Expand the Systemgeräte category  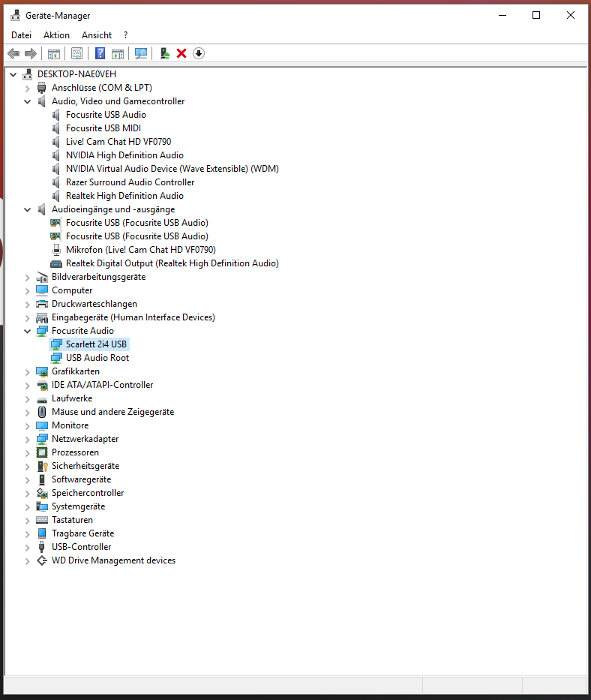tap(27, 506)
